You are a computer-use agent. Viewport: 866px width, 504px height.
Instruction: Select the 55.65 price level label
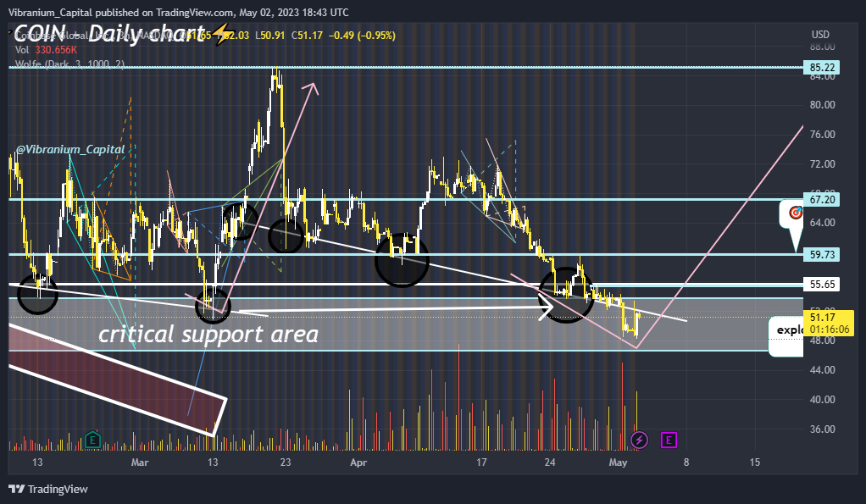822,285
